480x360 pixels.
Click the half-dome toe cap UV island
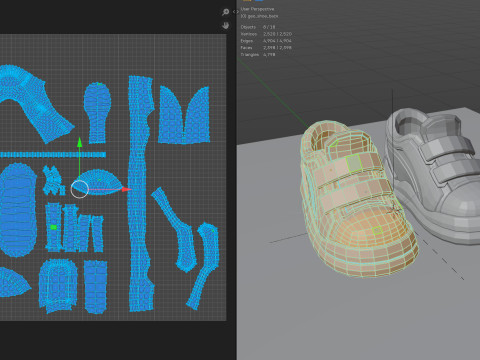pyautogui.click(x=99, y=182)
